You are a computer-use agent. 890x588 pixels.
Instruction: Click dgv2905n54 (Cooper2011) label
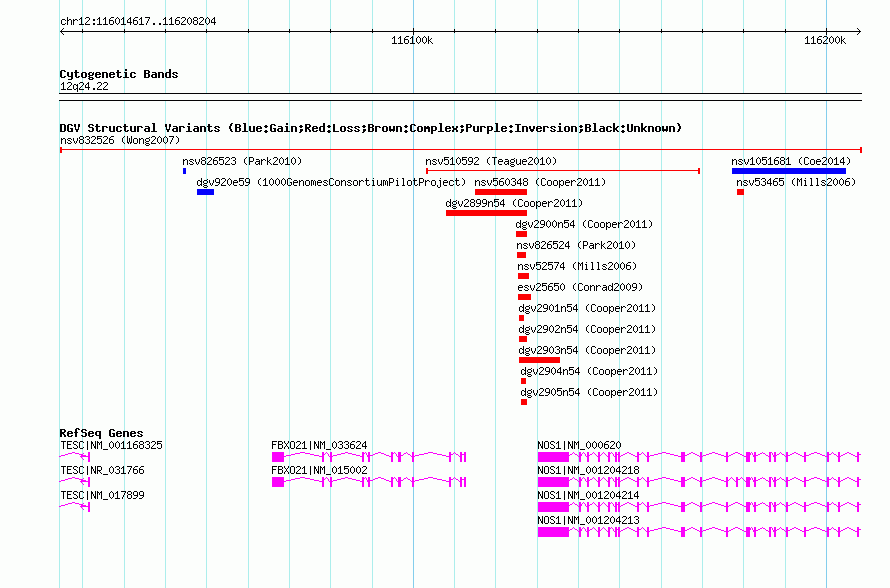589,392
